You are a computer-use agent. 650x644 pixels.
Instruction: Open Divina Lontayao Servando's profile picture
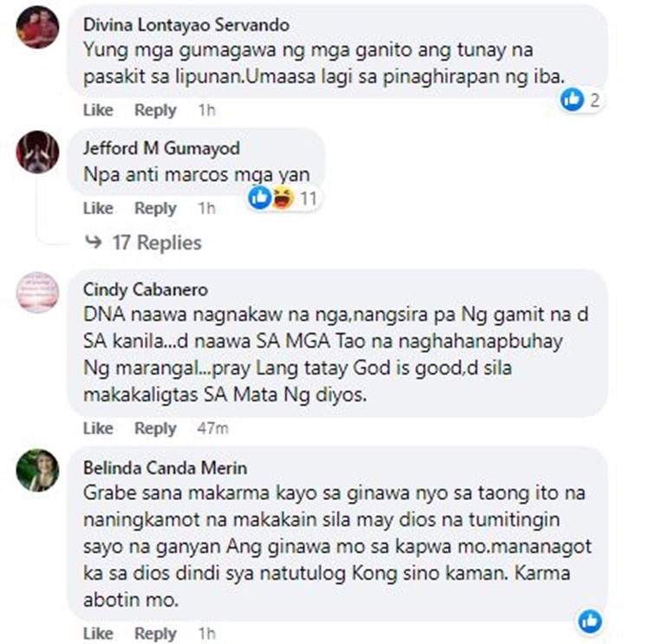37,28
